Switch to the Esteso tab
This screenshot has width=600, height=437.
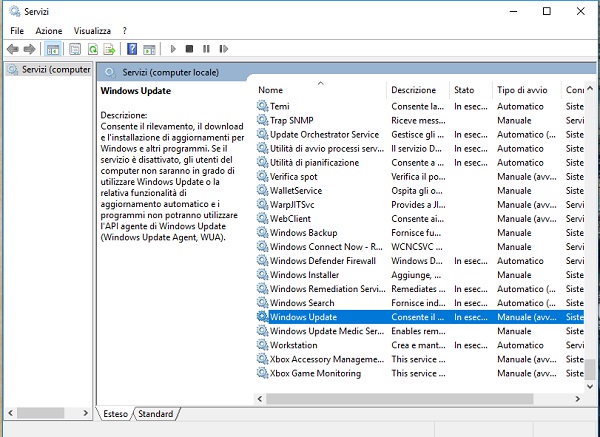click(x=115, y=414)
